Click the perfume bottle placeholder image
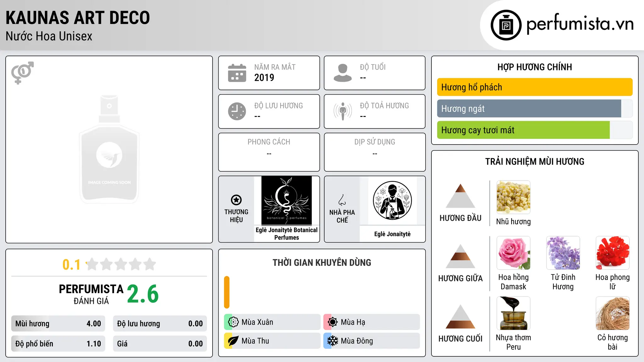This screenshot has width=644, height=362. coord(109,149)
